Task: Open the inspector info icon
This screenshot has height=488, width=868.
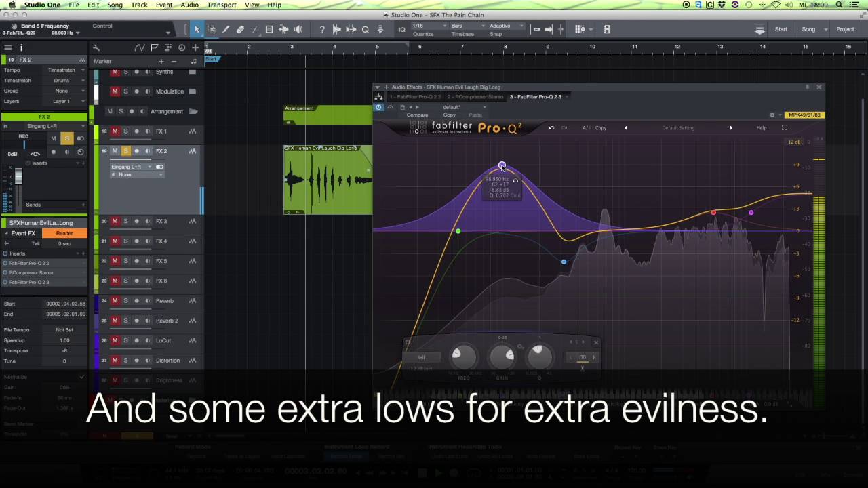Action: (21, 47)
